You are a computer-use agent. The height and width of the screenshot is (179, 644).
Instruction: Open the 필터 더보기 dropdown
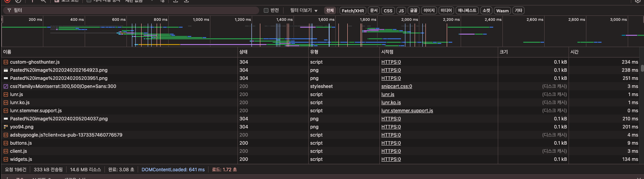click(x=304, y=10)
